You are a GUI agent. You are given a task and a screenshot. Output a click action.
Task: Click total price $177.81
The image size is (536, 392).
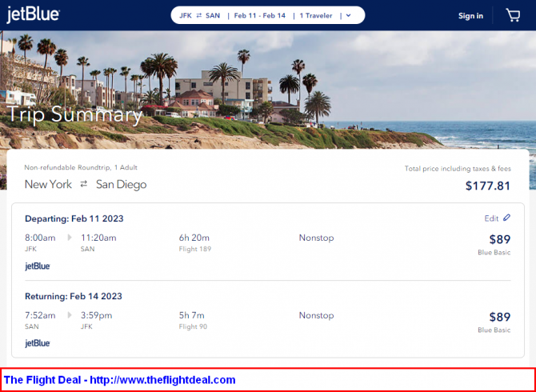(487, 186)
